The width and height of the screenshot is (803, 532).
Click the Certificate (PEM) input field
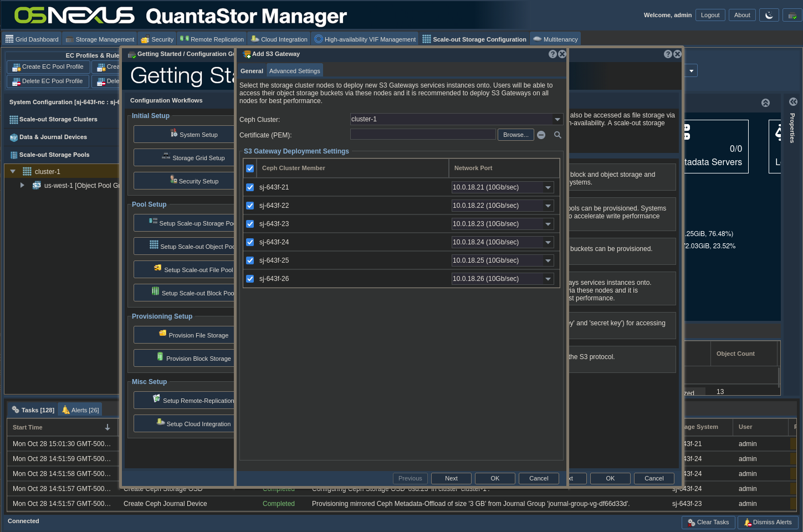click(x=423, y=135)
